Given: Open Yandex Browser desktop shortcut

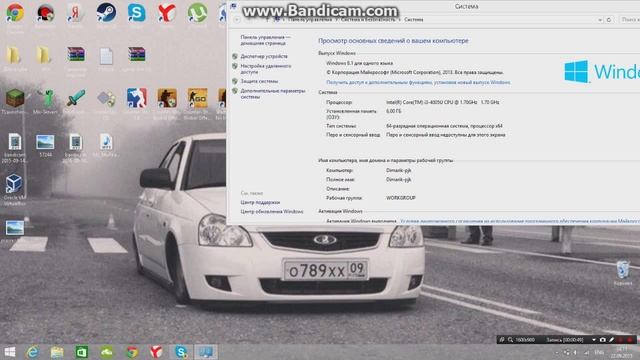Looking at the screenshot, I should click(x=167, y=13).
